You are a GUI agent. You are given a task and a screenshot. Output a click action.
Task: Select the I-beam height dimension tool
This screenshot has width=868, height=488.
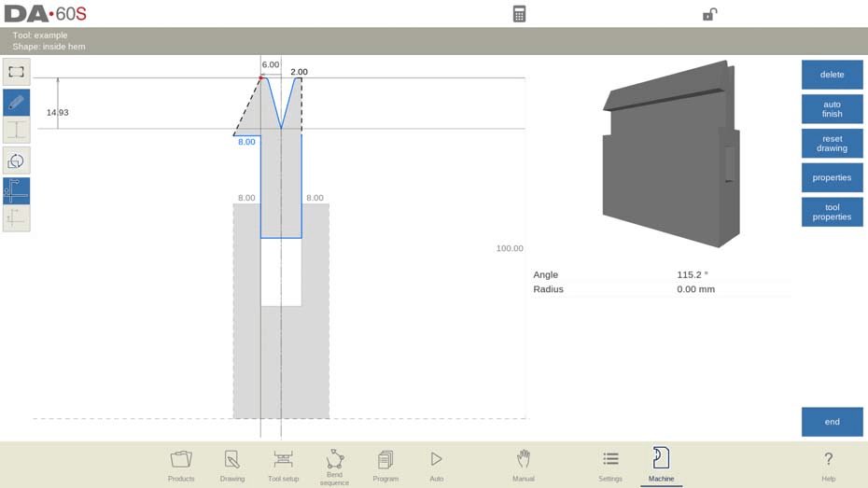[17, 130]
